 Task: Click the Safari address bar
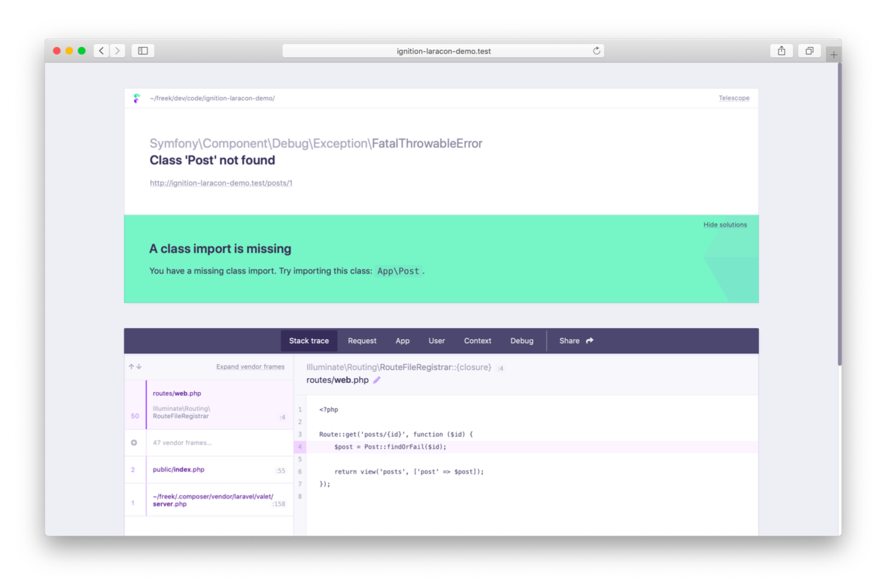click(x=443, y=51)
